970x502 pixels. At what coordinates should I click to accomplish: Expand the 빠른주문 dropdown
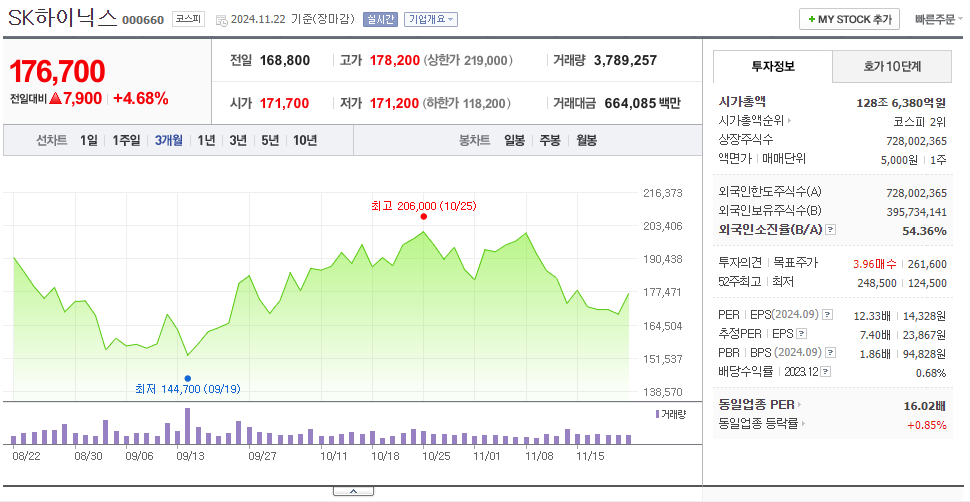coord(938,19)
